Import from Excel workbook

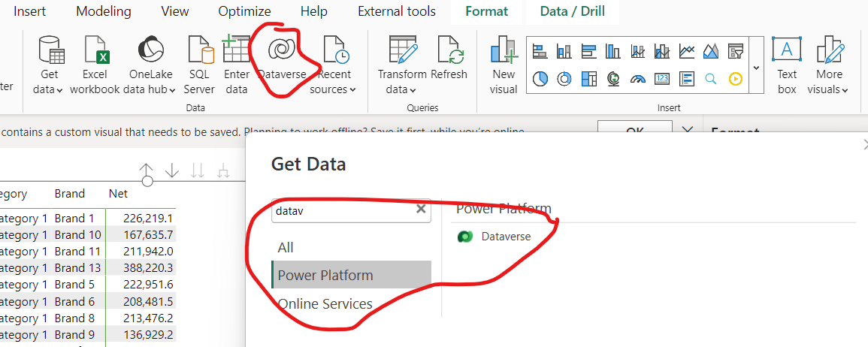point(95,65)
